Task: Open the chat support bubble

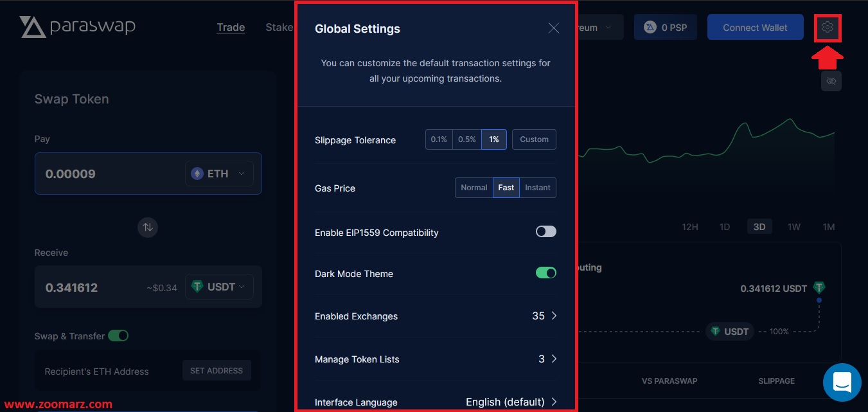Action: (842, 382)
